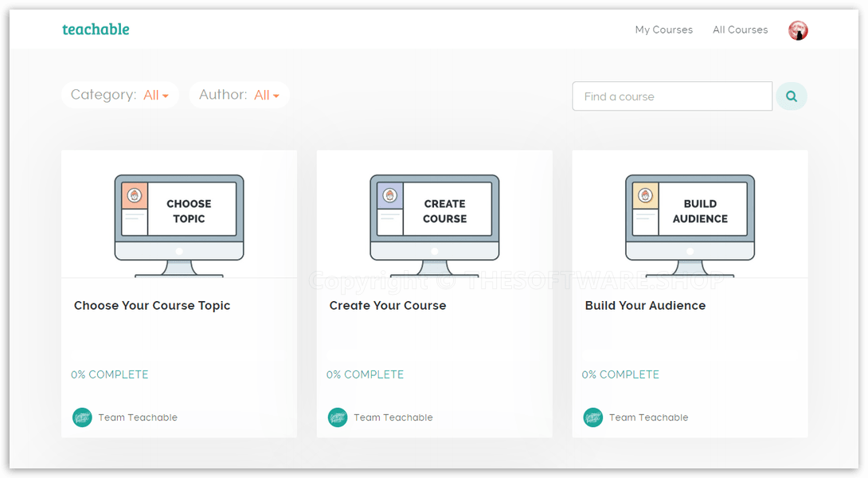Switch to All Courses
This screenshot has height=478, width=868.
coord(740,29)
